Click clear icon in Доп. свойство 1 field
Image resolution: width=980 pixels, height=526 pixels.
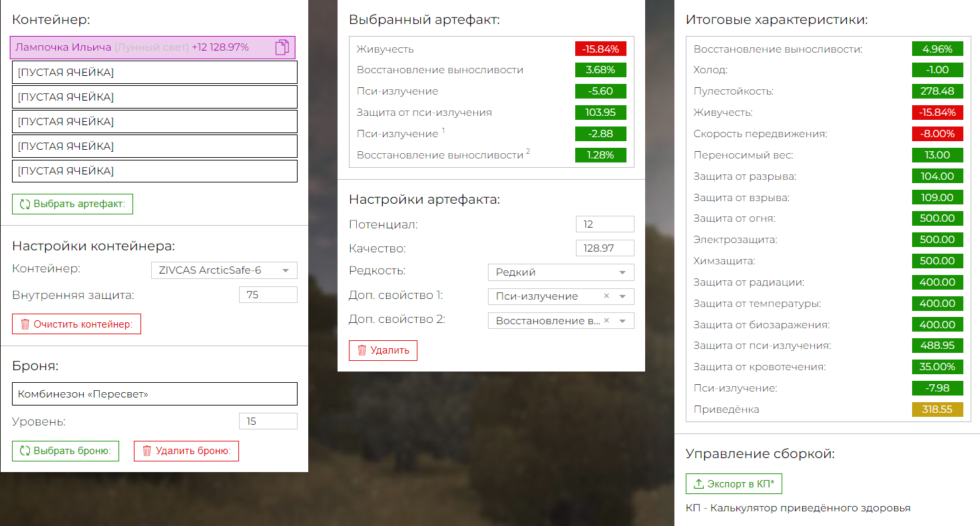pos(607,296)
